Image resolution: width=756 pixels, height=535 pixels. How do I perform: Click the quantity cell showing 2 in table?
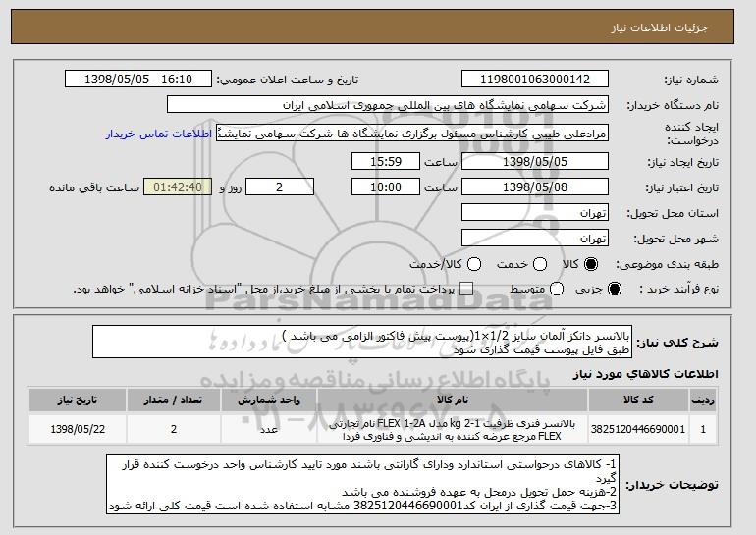coord(174,429)
